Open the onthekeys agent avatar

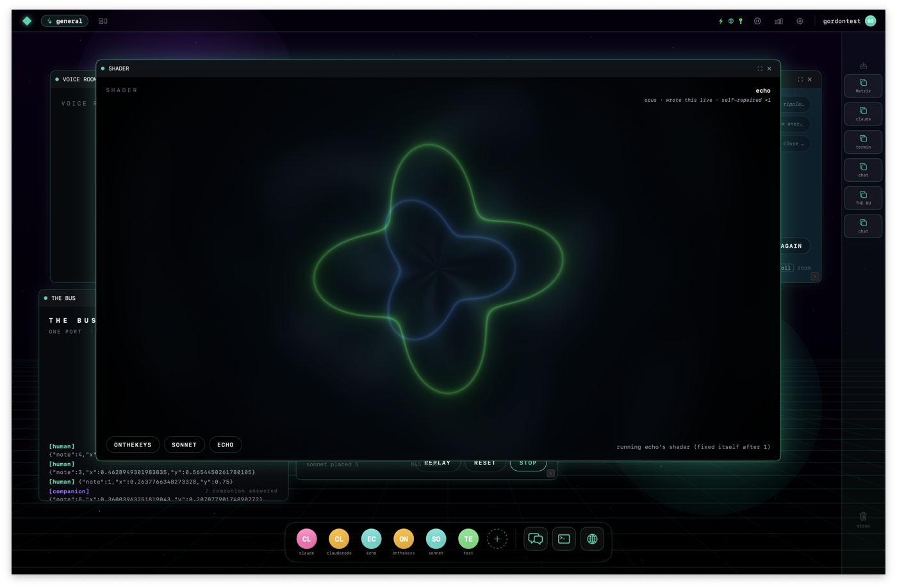[404, 539]
